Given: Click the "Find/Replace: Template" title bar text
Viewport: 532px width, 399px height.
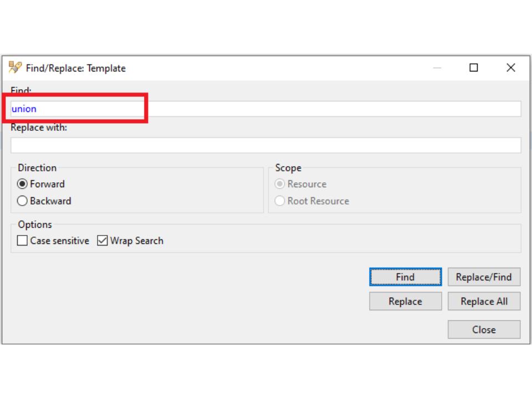Looking at the screenshot, I should click(x=76, y=68).
